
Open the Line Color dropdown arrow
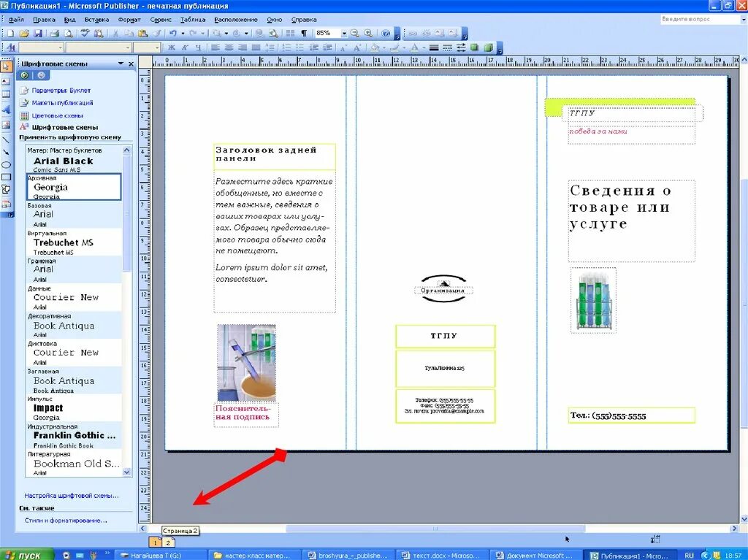403,47
